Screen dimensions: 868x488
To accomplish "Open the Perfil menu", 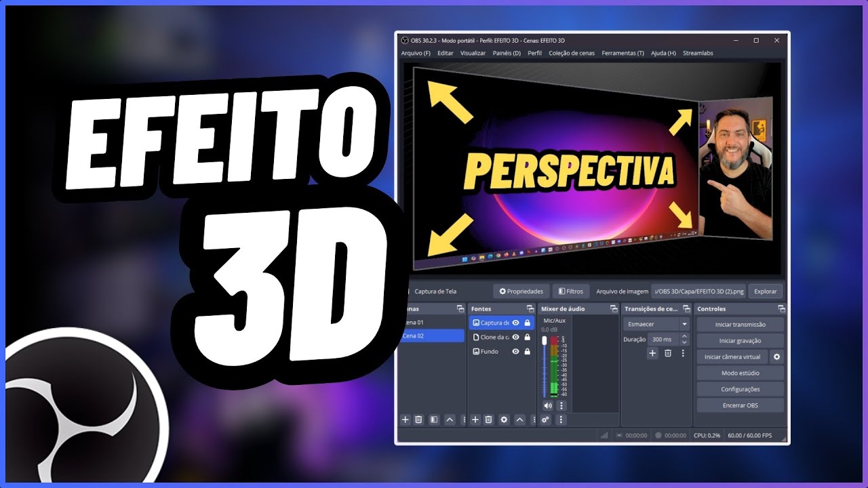I will (534, 53).
